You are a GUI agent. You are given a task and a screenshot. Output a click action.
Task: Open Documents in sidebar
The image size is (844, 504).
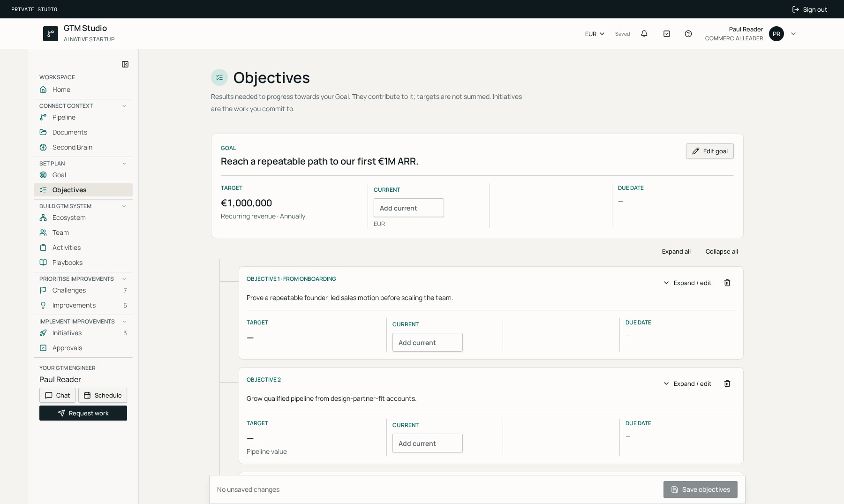83,132
